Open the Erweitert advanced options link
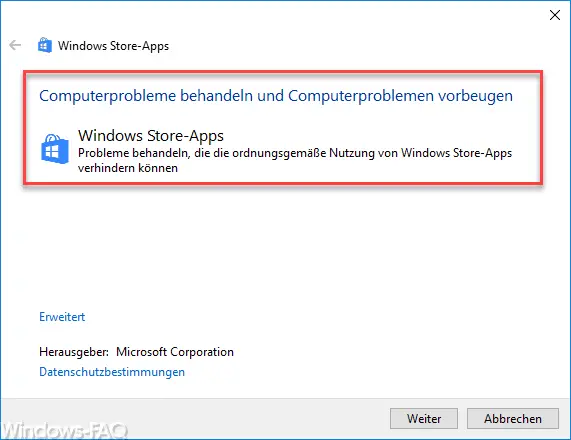 (x=62, y=317)
